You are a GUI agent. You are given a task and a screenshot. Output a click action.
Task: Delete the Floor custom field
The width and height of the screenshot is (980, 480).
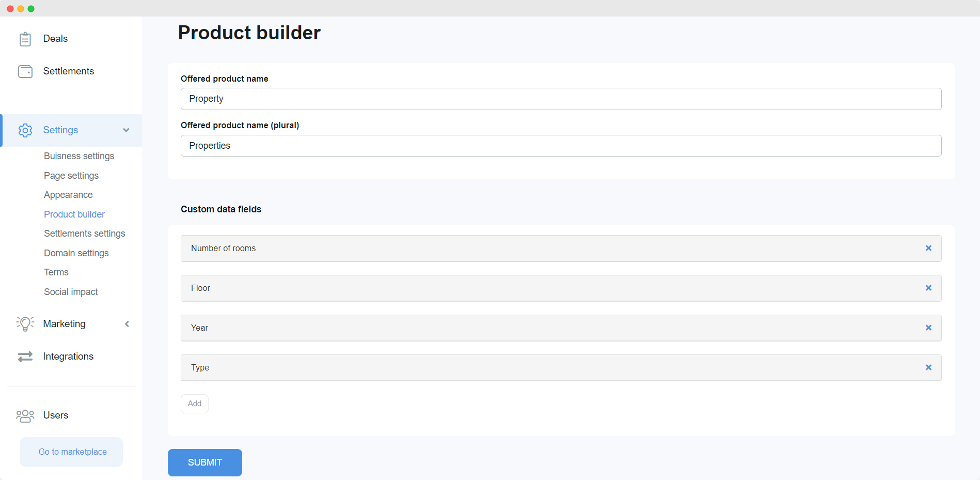point(928,288)
